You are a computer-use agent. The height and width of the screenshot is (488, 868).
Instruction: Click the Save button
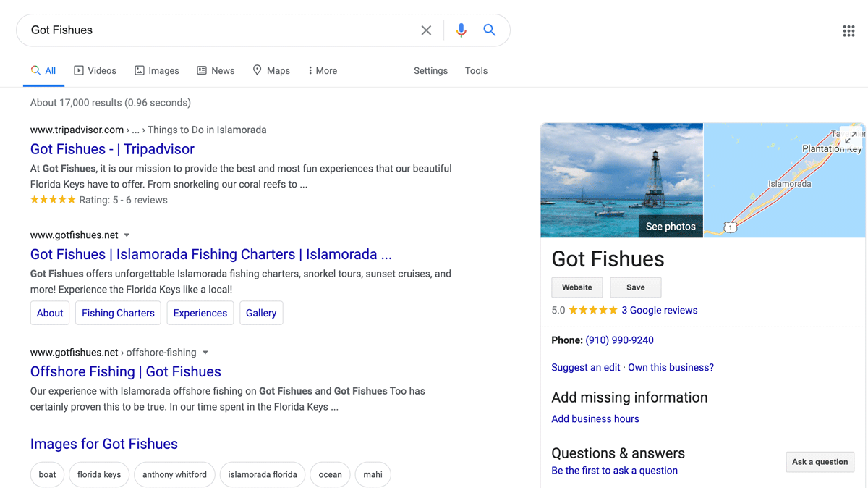[636, 287]
